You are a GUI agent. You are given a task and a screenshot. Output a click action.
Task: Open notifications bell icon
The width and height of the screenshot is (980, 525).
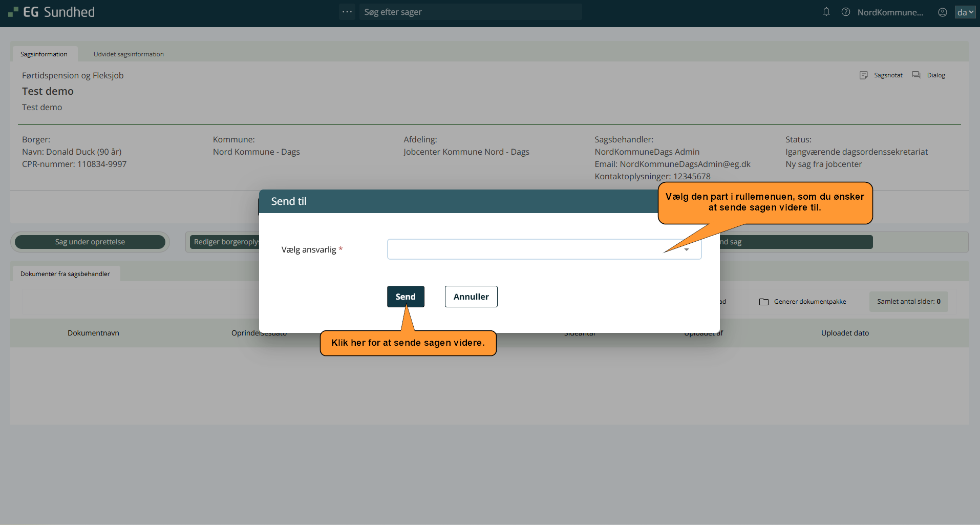826,12
